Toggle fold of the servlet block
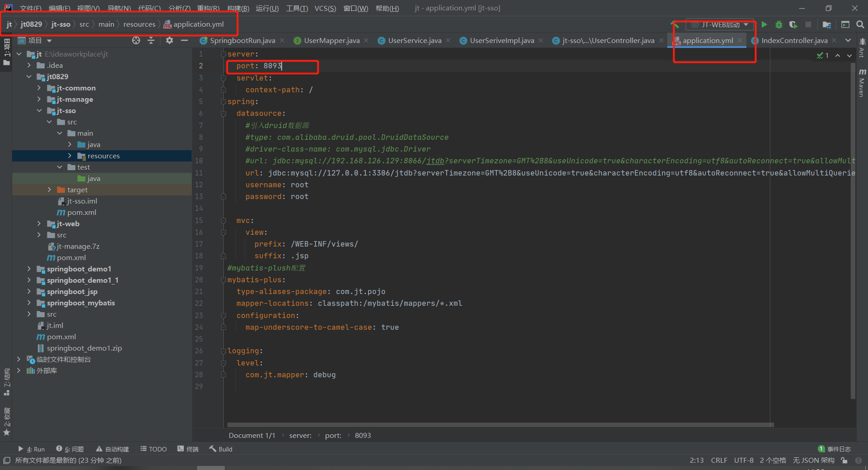This screenshot has width=868, height=470. (223, 78)
